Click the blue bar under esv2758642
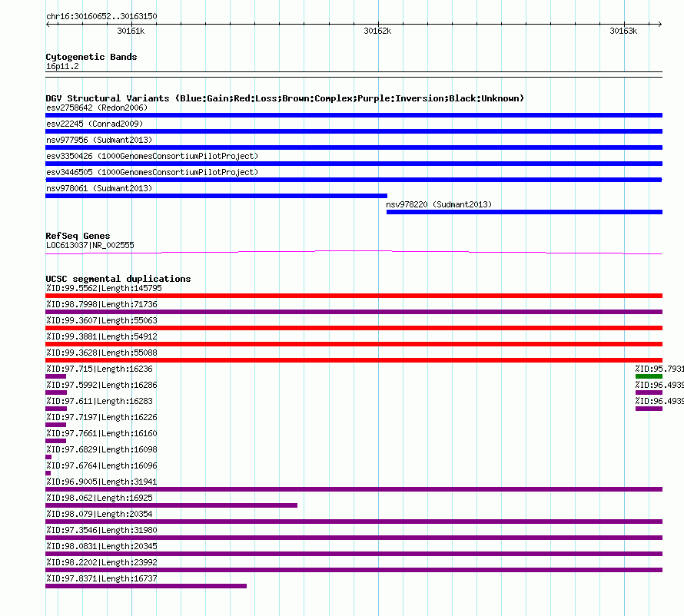 coord(354,115)
